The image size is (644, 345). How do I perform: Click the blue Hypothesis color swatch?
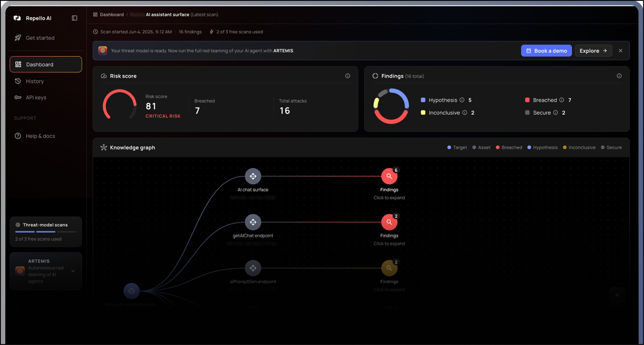[x=423, y=100]
